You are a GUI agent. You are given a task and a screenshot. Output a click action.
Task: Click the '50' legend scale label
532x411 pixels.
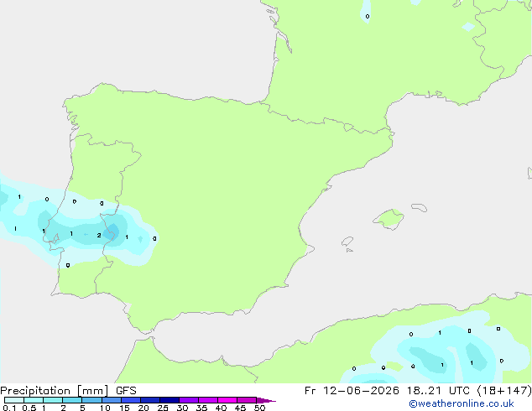[x=259, y=408]
